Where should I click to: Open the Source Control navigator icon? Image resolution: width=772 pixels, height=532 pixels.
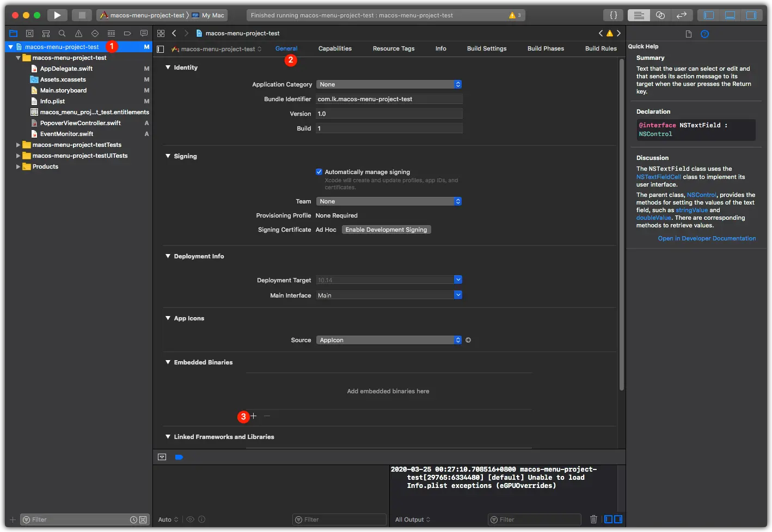click(x=29, y=33)
